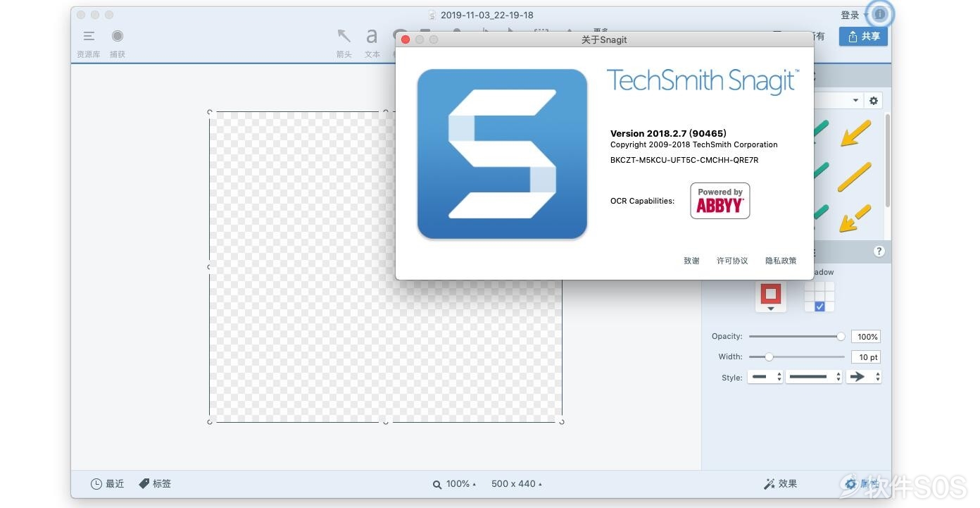This screenshot has width=980, height=508.
Task: Click the OCR Capabilities label
Action: click(x=642, y=201)
